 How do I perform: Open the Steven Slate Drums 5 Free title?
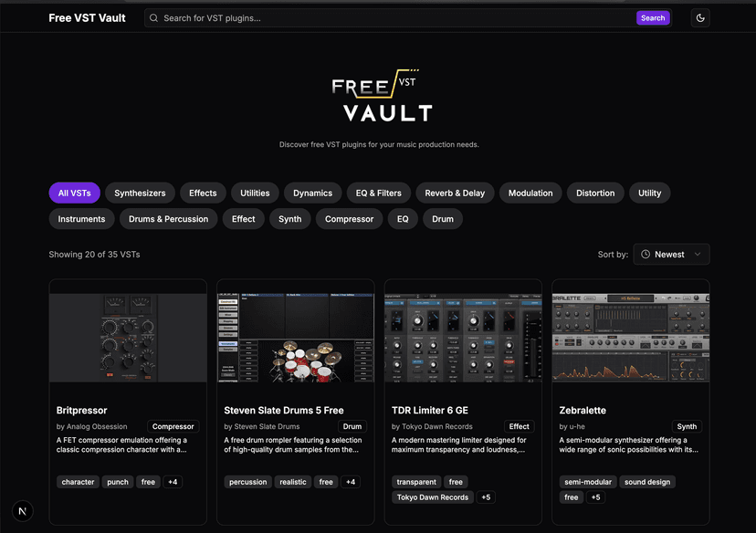coord(283,410)
